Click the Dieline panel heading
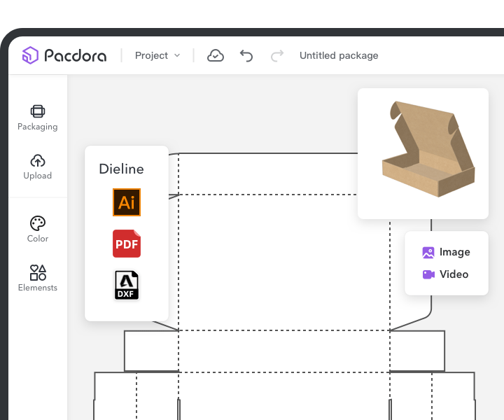 (121, 169)
